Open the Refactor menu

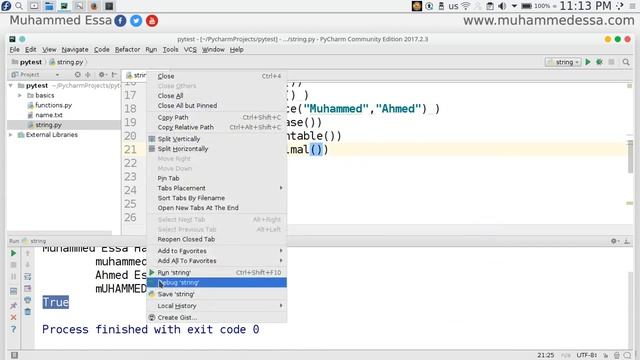pyautogui.click(x=127, y=49)
